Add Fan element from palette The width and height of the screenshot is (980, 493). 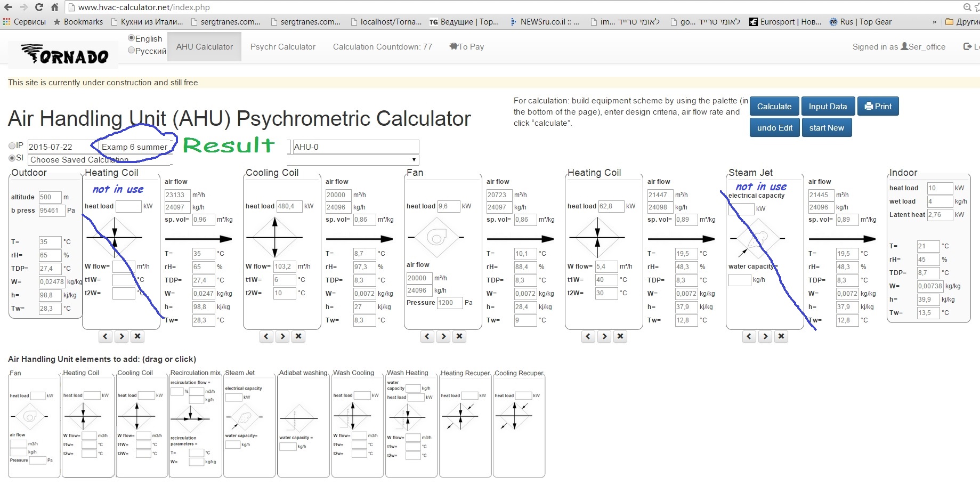click(34, 424)
